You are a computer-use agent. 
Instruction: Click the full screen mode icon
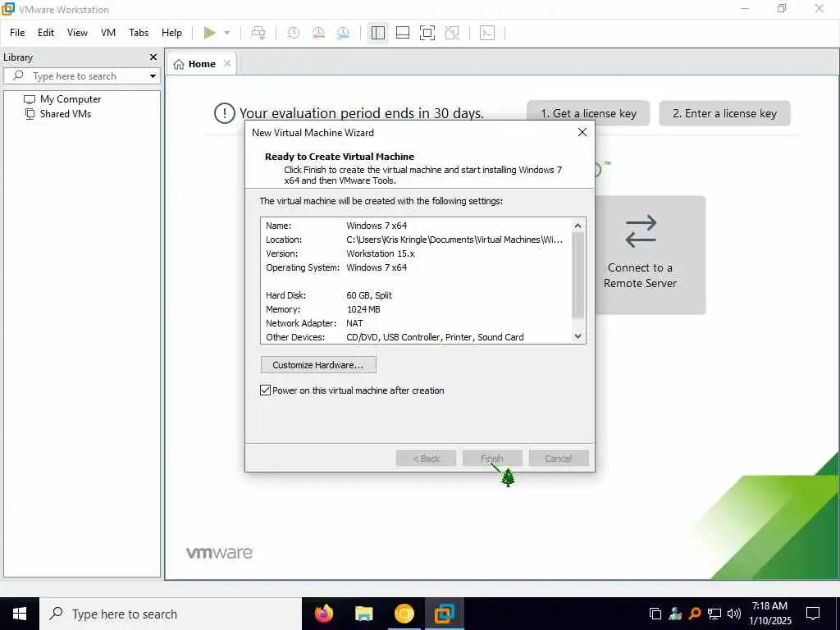click(x=427, y=33)
